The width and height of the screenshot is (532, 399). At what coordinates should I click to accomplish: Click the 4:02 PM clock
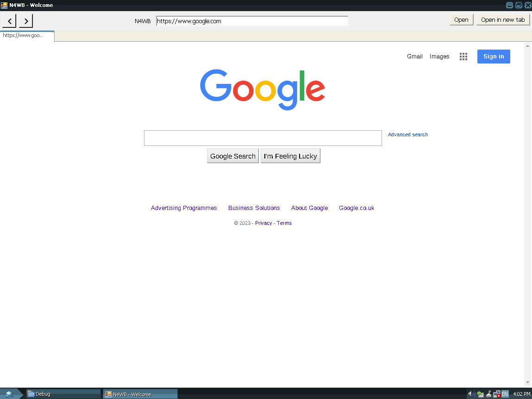(521, 394)
